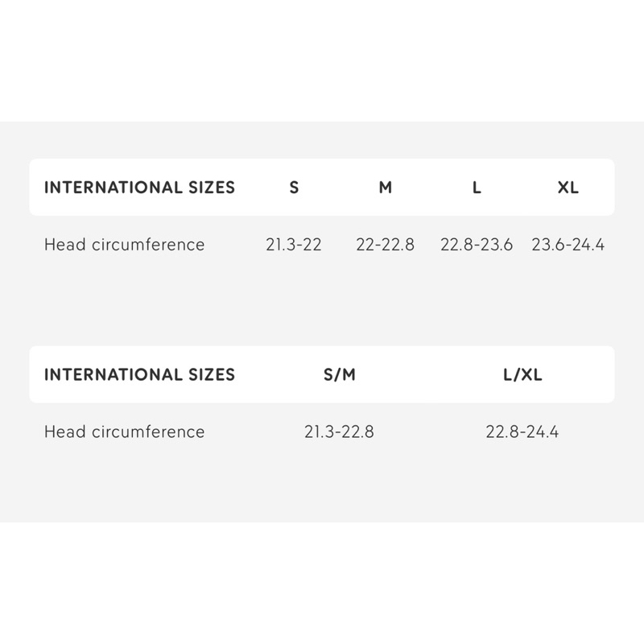
Task: Click the 22.8-23.6 measurement value
Action: click(477, 245)
